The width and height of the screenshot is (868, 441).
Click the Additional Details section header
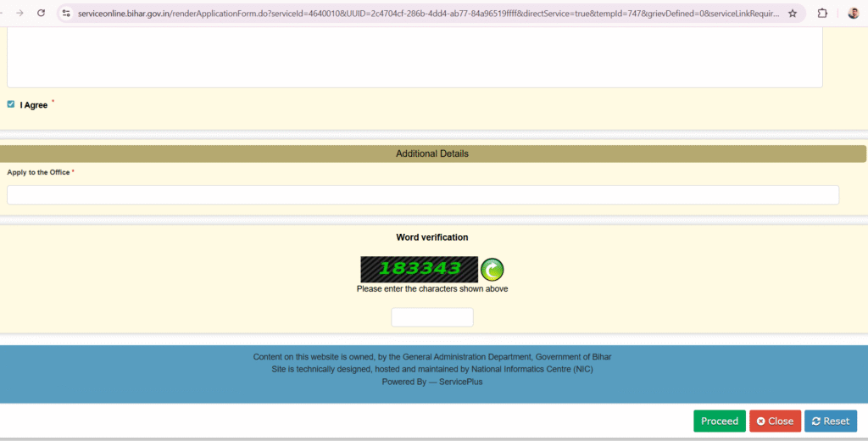click(433, 154)
